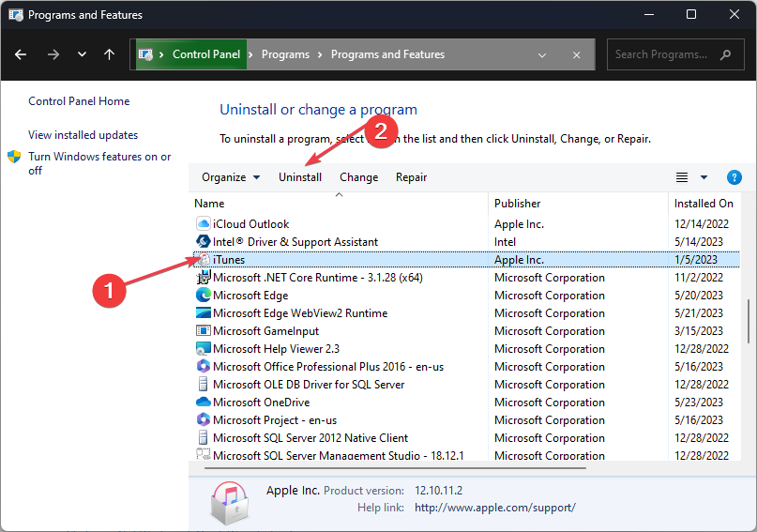757x532 pixels.
Task: Click Microsoft .NET Core Runtime icon
Action: pyautogui.click(x=204, y=278)
